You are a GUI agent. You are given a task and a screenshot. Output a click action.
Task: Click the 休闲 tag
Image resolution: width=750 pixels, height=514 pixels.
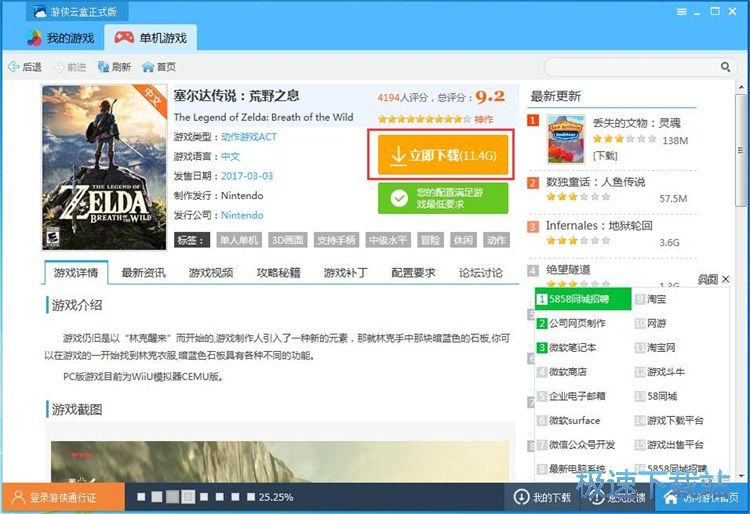point(463,240)
